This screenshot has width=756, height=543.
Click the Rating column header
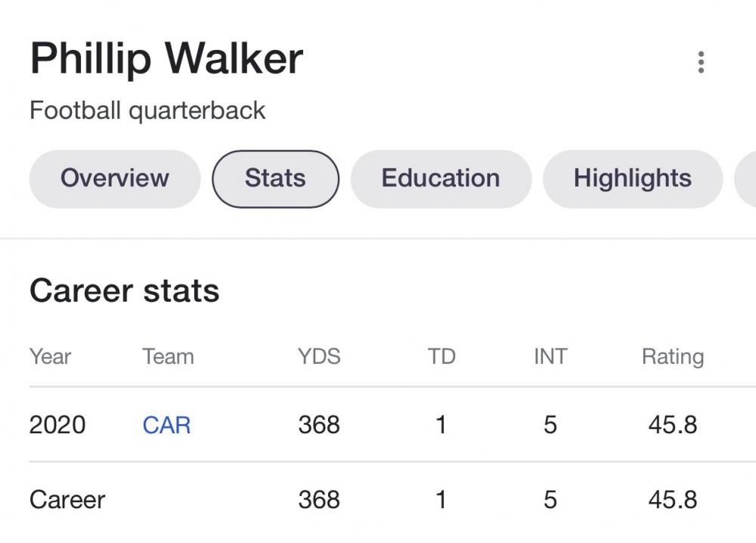pos(672,356)
